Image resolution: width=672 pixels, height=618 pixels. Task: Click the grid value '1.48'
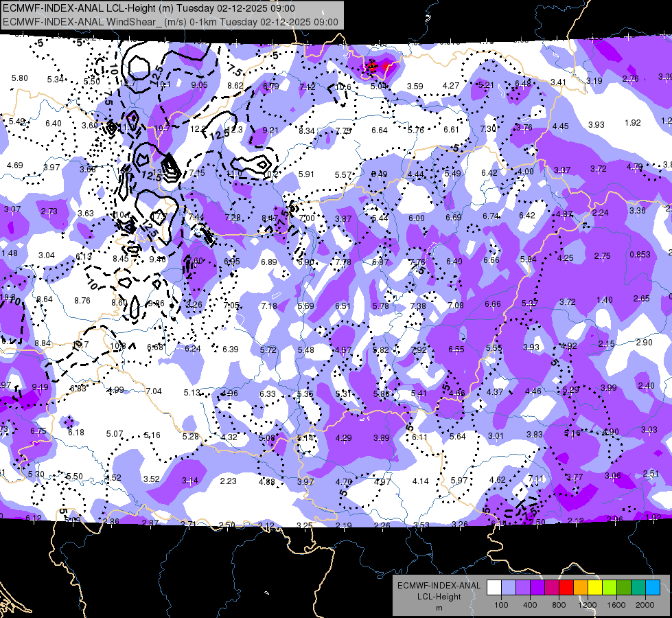[10, 253]
